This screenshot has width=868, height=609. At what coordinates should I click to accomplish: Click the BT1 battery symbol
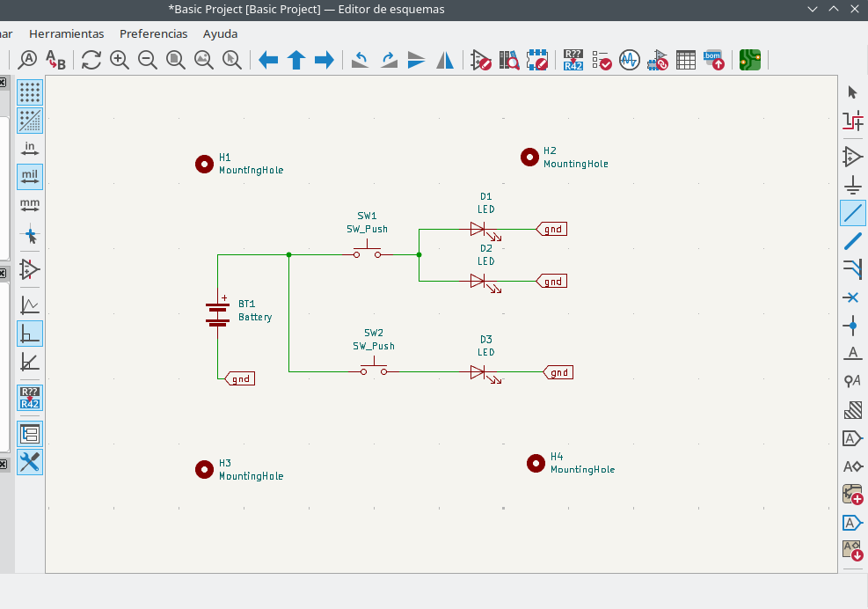(217, 314)
